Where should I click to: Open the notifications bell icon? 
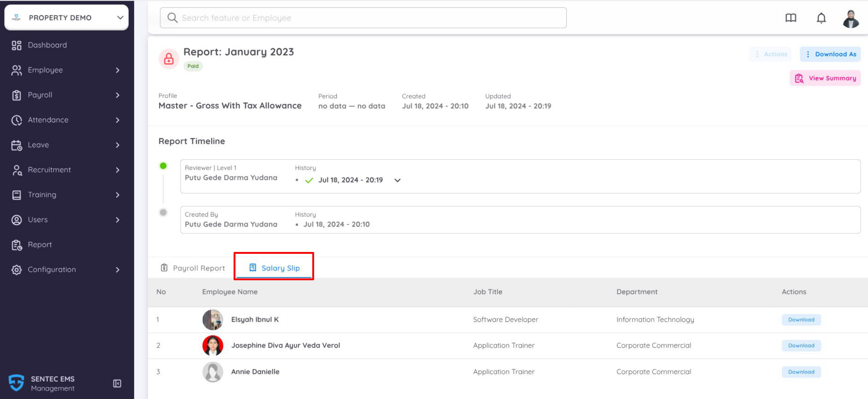pos(821,18)
